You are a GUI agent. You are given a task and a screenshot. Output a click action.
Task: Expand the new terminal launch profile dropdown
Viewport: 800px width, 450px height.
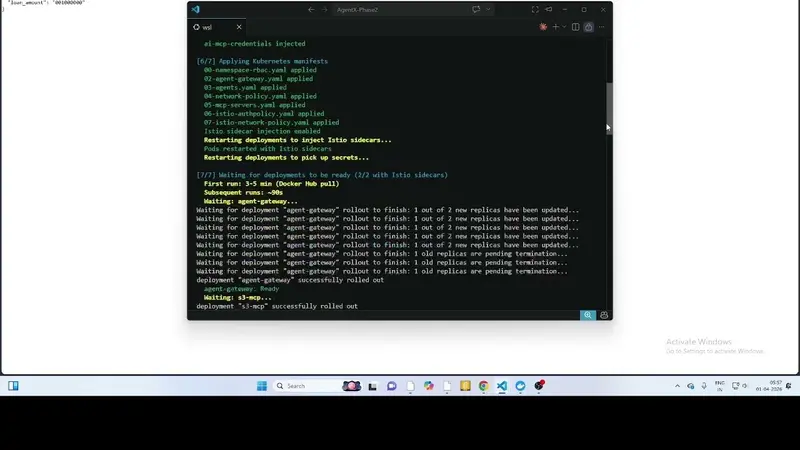[x=564, y=27]
